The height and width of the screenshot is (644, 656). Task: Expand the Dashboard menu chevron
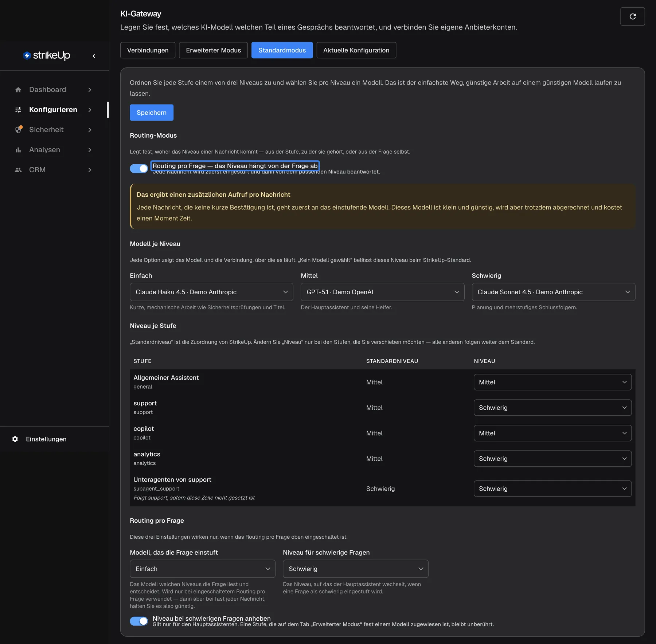click(x=90, y=90)
